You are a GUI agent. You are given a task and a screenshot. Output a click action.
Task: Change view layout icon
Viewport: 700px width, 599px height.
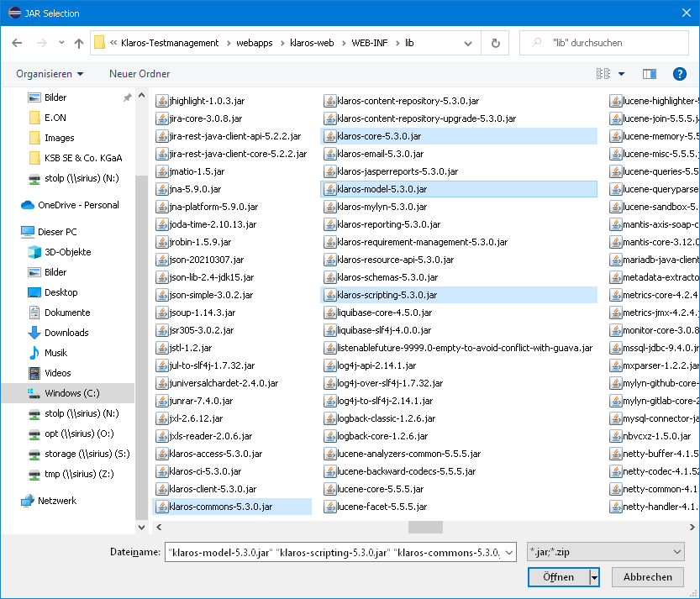pyautogui.click(x=603, y=74)
